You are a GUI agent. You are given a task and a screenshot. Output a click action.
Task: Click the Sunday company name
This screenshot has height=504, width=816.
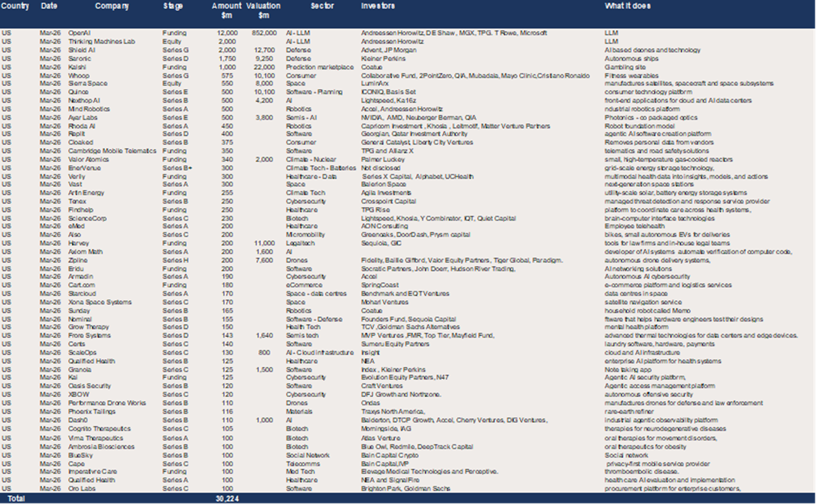79,311
